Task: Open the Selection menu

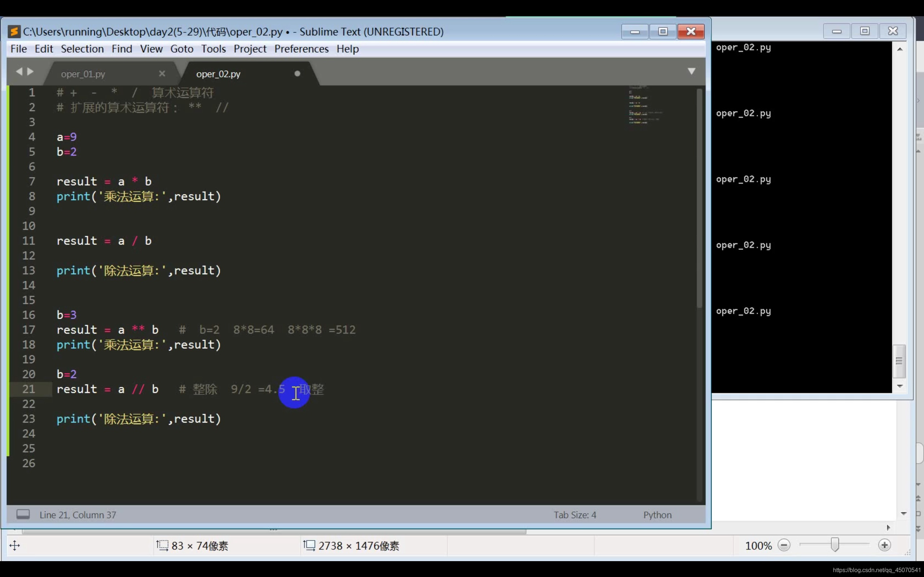Action: pos(82,49)
